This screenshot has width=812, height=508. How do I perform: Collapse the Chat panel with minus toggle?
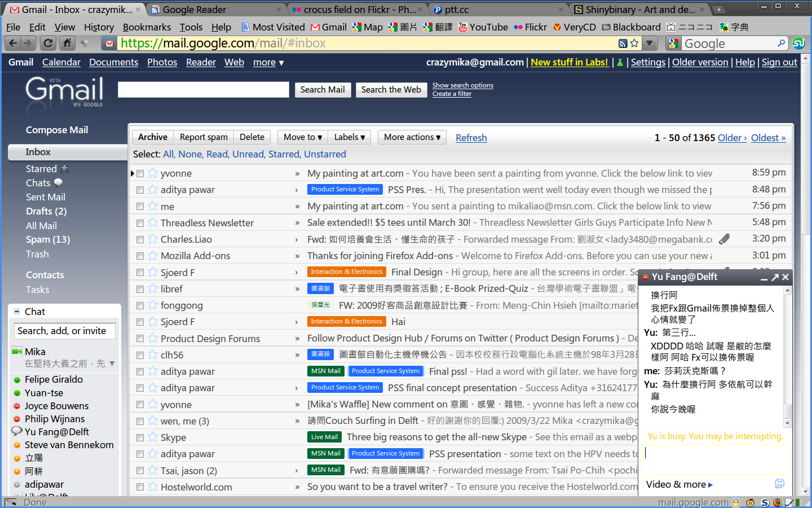[x=17, y=312]
